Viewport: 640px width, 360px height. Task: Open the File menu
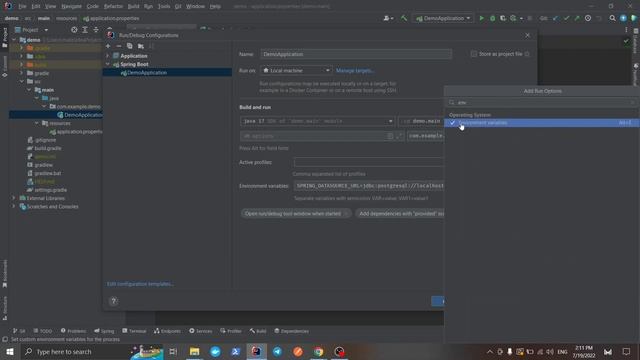tap(22, 7)
